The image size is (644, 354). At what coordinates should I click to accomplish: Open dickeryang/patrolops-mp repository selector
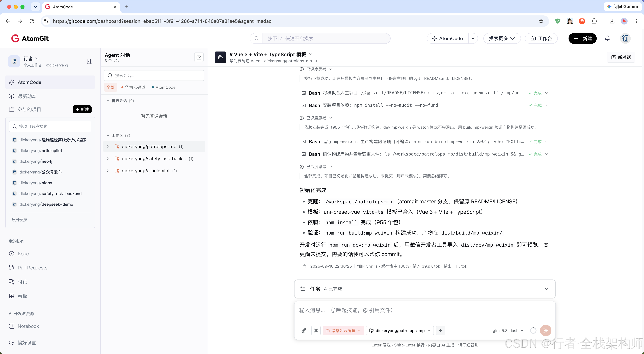[399, 331]
